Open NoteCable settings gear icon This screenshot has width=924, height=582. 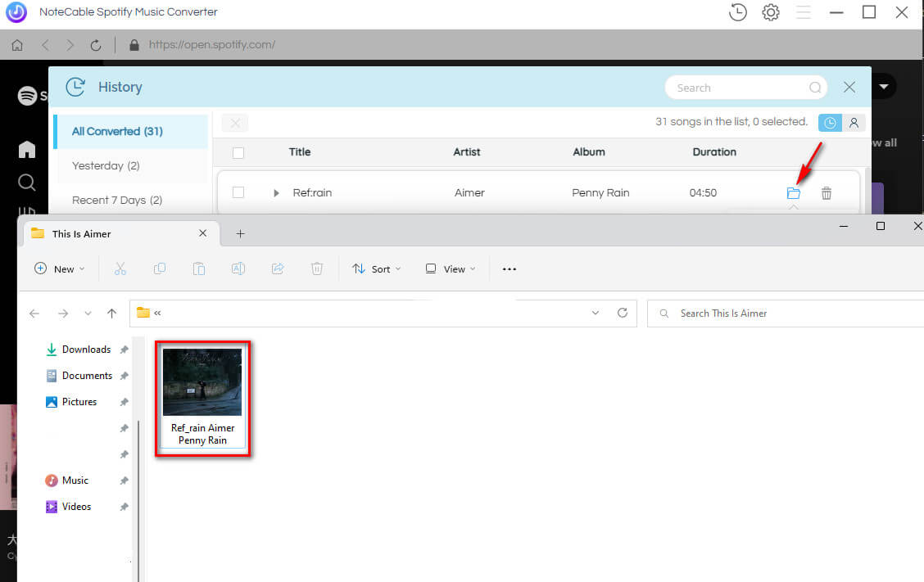point(770,12)
